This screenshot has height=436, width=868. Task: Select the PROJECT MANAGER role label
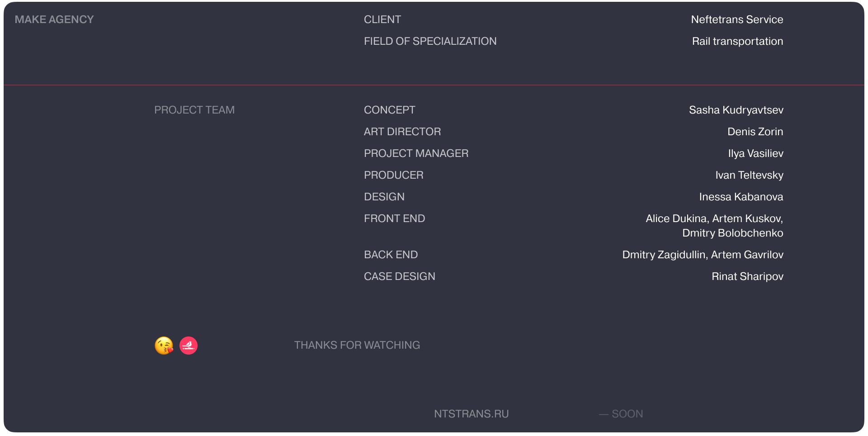click(416, 153)
